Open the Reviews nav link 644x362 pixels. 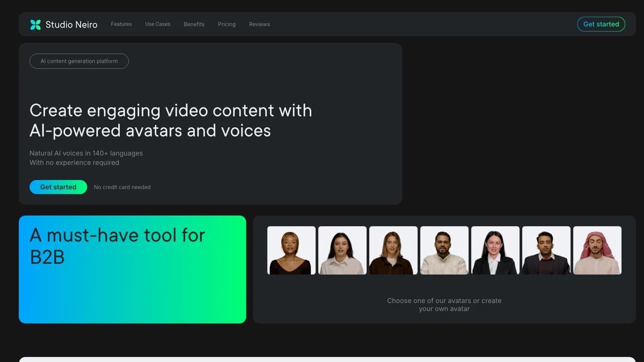tap(260, 24)
